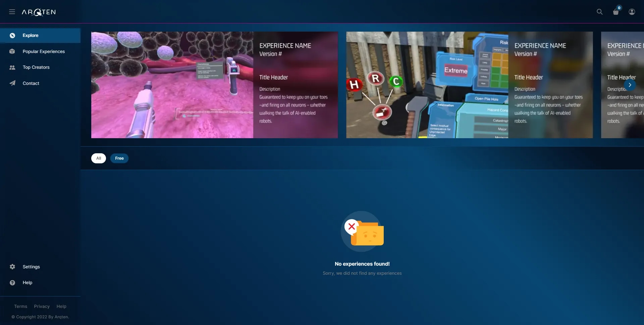Click the cart badge showing 0

pos(619,8)
